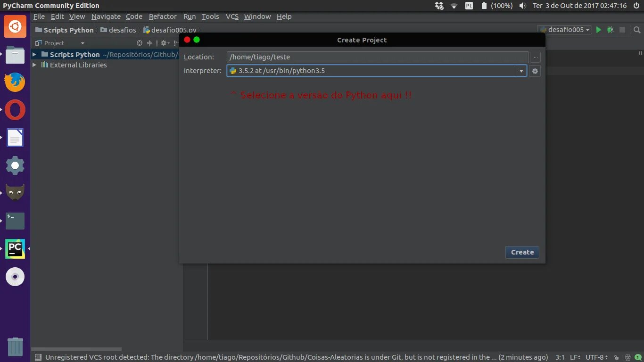644x362 pixels.
Task: Open the inspector hector icon in status bar
Action: coord(627,357)
